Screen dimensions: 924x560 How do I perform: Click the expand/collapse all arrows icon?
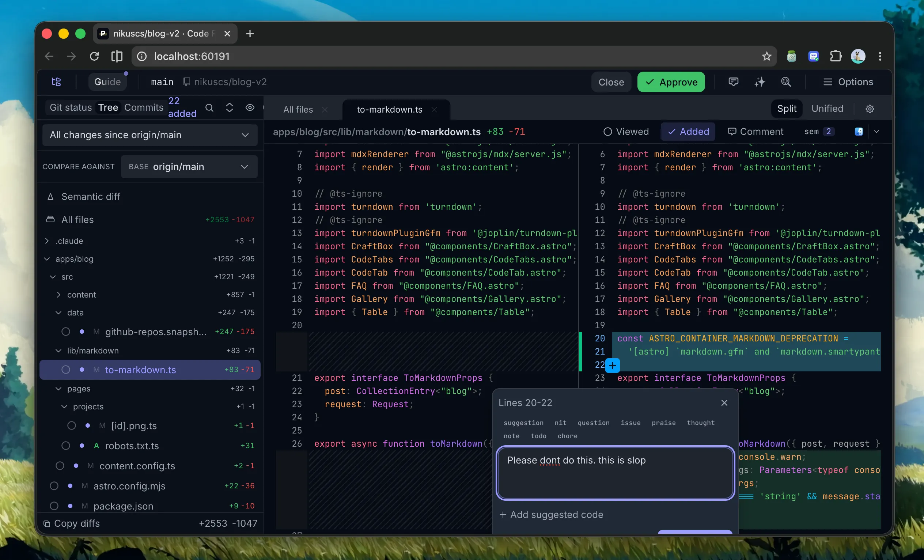tap(230, 108)
